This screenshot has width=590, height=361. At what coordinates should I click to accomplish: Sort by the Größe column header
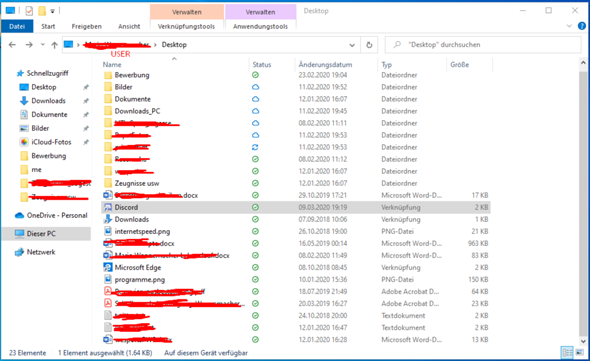click(x=459, y=65)
